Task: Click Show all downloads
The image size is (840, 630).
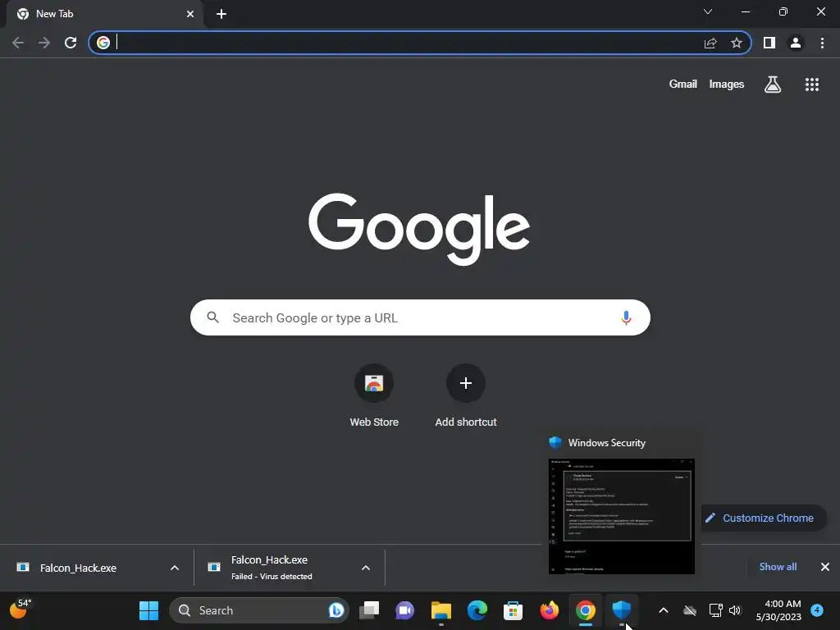Action: tap(778, 567)
